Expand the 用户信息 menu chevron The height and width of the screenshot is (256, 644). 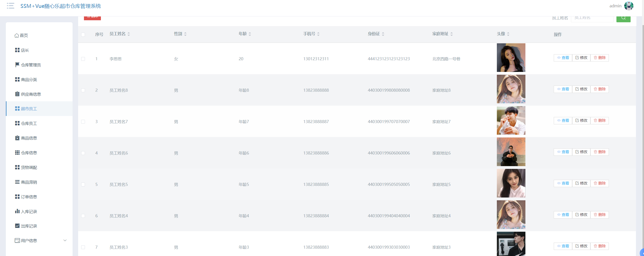coord(65,240)
